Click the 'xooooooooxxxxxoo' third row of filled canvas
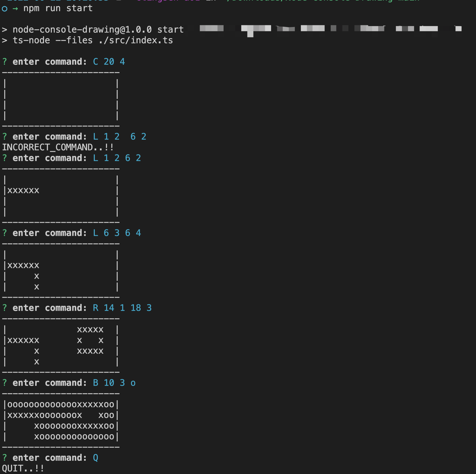 tap(74, 426)
